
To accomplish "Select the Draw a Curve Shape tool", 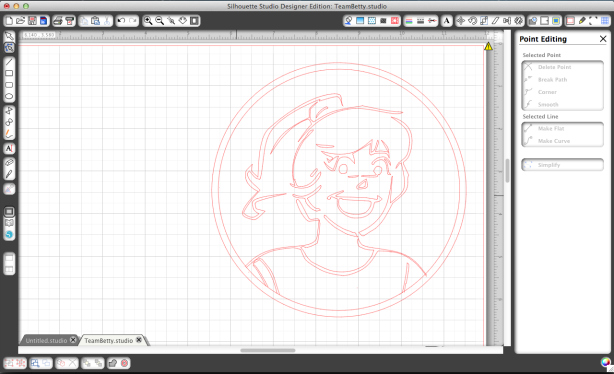I will click(9, 122).
